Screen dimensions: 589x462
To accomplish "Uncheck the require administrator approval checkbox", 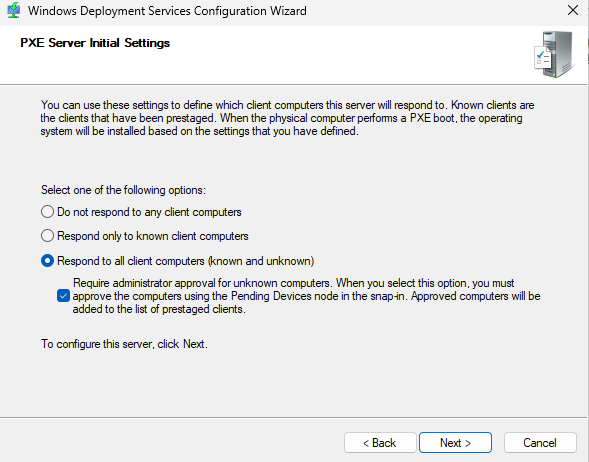I will (x=63, y=296).
